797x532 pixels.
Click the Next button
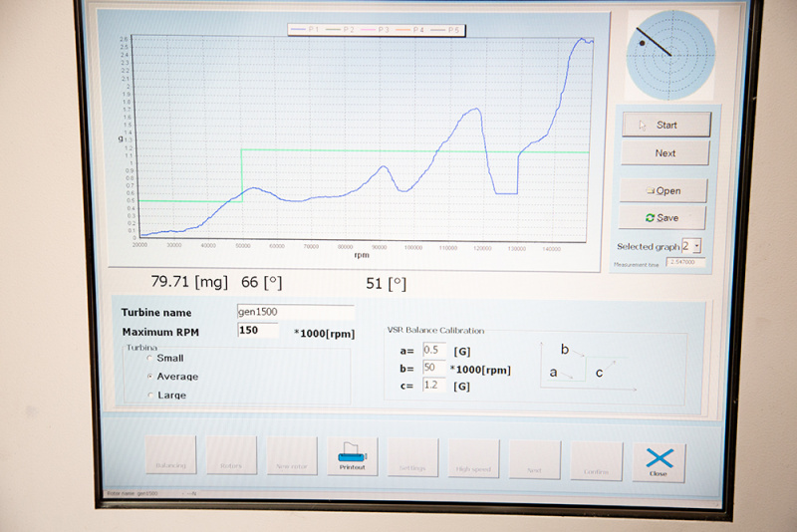pos(665,152)
